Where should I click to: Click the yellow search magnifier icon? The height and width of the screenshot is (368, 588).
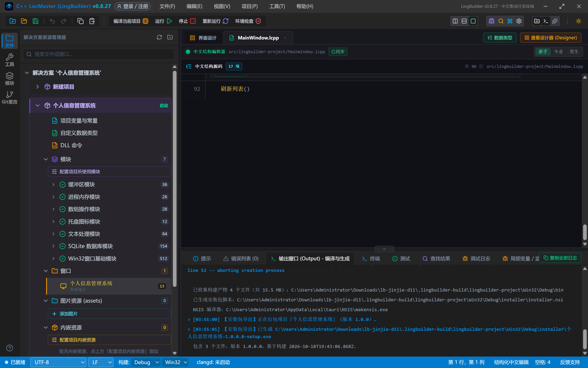(501, 21)
